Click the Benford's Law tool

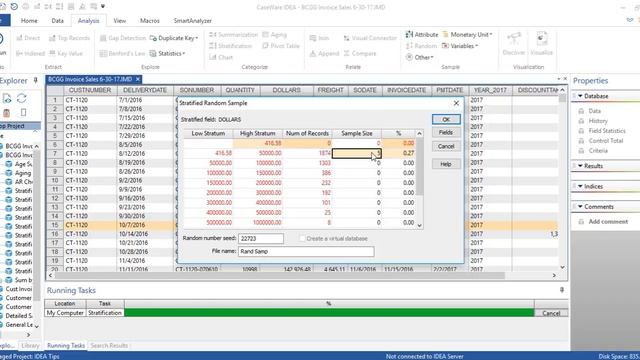point(122,53)
